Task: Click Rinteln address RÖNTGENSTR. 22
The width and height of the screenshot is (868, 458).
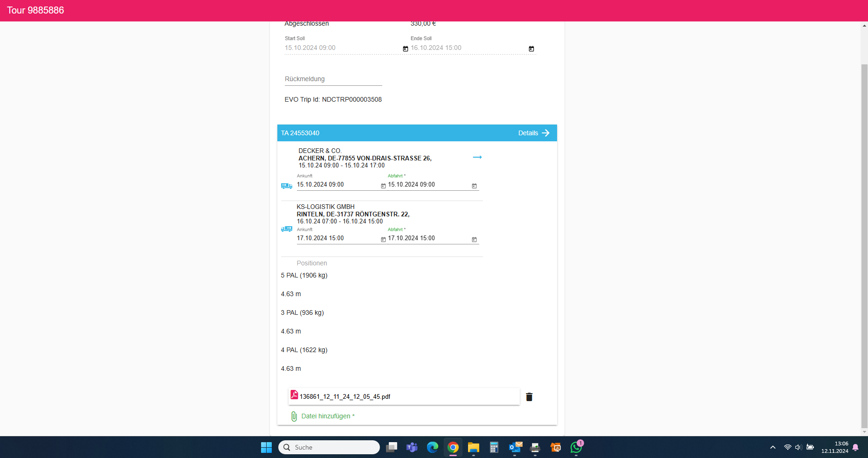Action: 353,214
